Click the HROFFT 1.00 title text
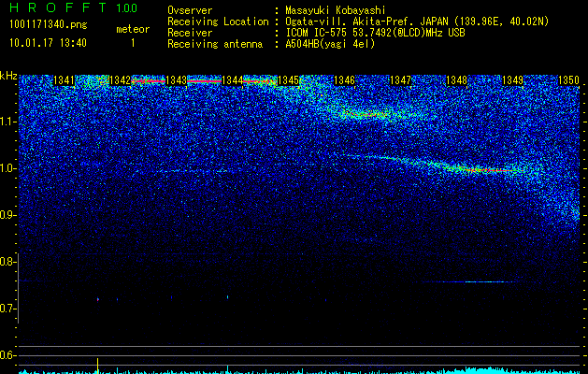Image resolution: width=588 pixels, height=374 pixels. tap(73, 7)
